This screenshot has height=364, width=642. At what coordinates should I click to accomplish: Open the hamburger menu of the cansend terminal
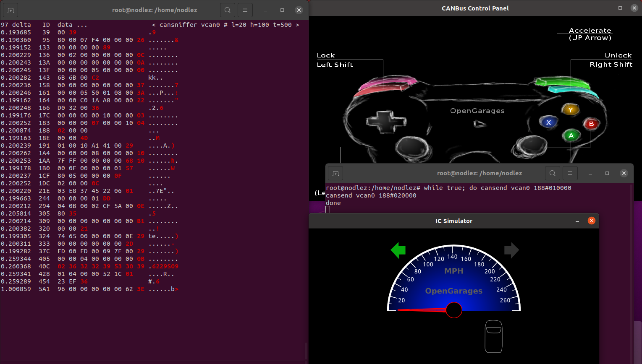[570, 173]
